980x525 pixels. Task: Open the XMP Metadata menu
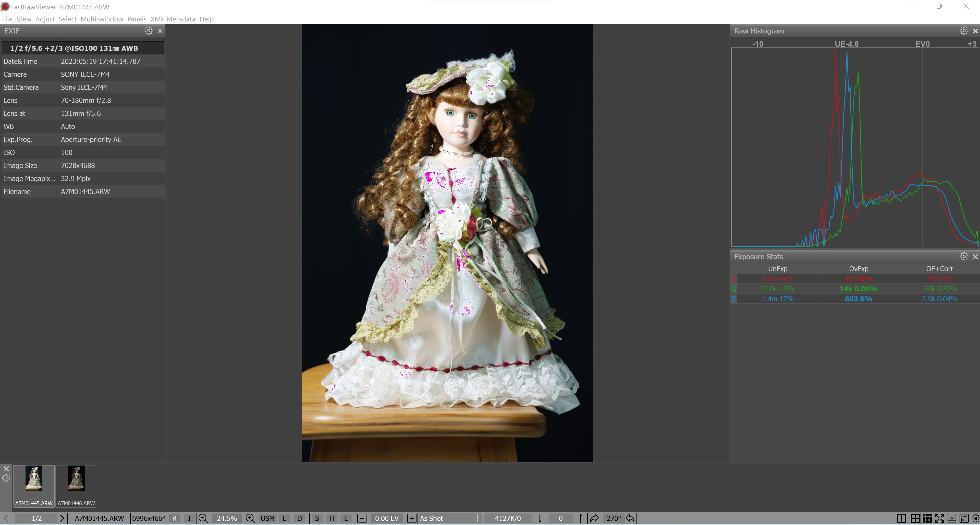tap(173, 19)
